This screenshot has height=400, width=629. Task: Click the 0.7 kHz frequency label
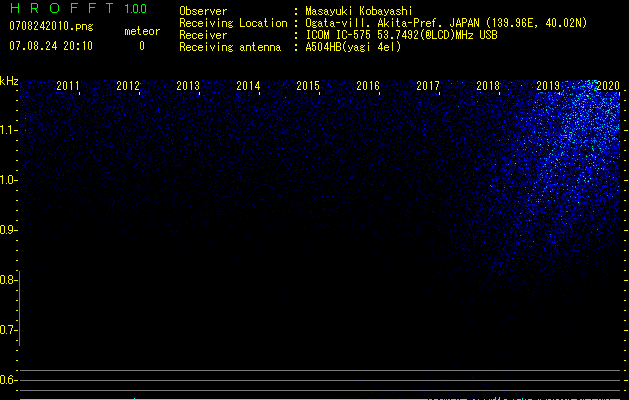tap(8, 330)
